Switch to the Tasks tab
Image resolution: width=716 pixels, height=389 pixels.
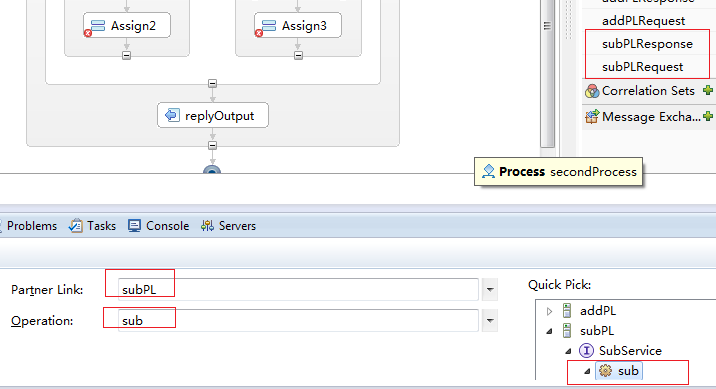point(92,226)
